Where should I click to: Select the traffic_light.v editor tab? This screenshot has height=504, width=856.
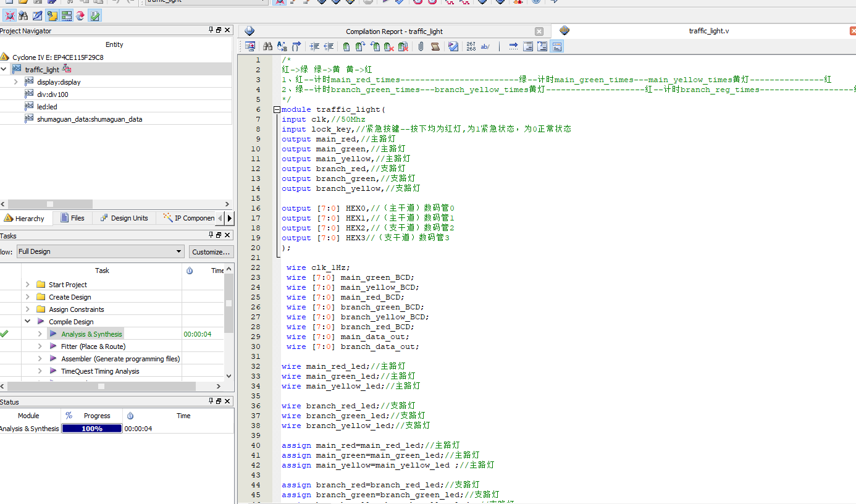tap(708, 31)
